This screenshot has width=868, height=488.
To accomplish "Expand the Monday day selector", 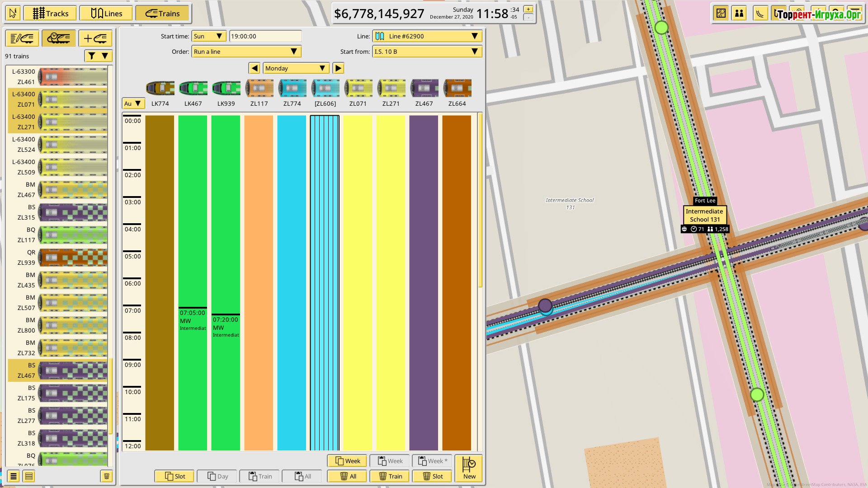I will click(296, 68).
